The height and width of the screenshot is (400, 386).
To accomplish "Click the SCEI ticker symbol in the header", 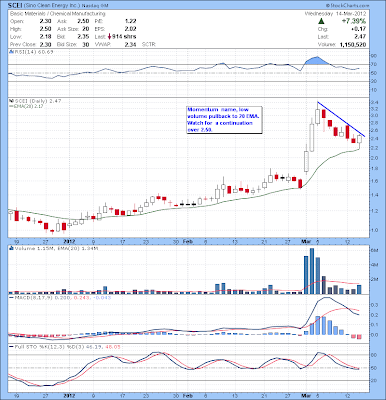I will click(x=15, y=6).
